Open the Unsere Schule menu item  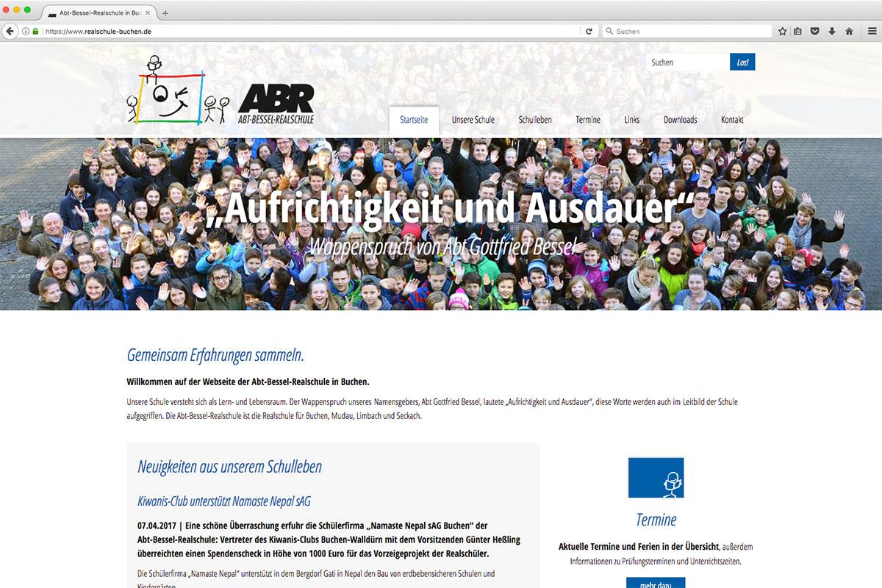473,120
